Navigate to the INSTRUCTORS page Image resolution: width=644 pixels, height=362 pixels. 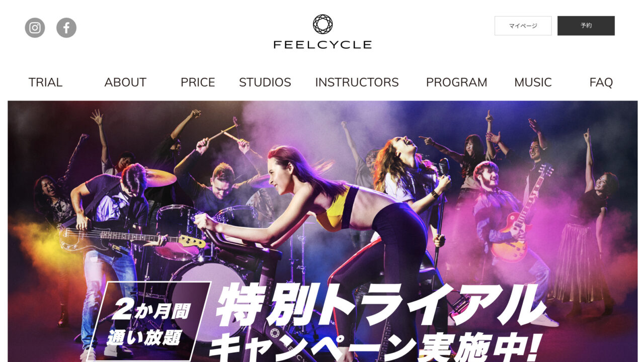point(357,82)
